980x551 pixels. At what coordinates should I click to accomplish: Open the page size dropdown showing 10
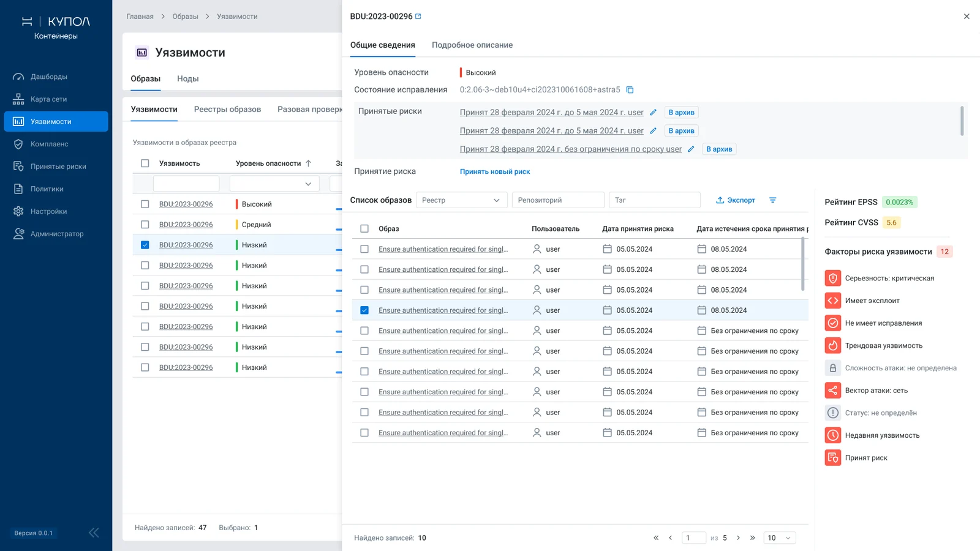pos(780,538)
